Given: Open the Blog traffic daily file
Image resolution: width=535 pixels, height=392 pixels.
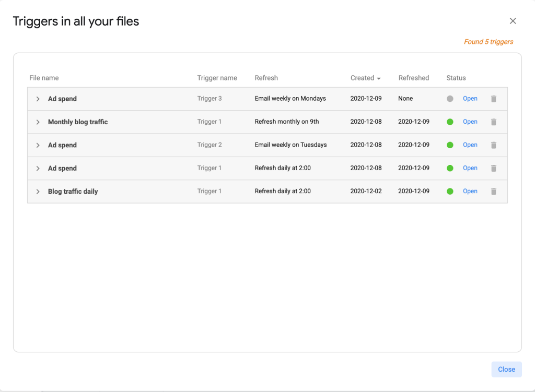Looking at the screenshot, I should point(470,191).
